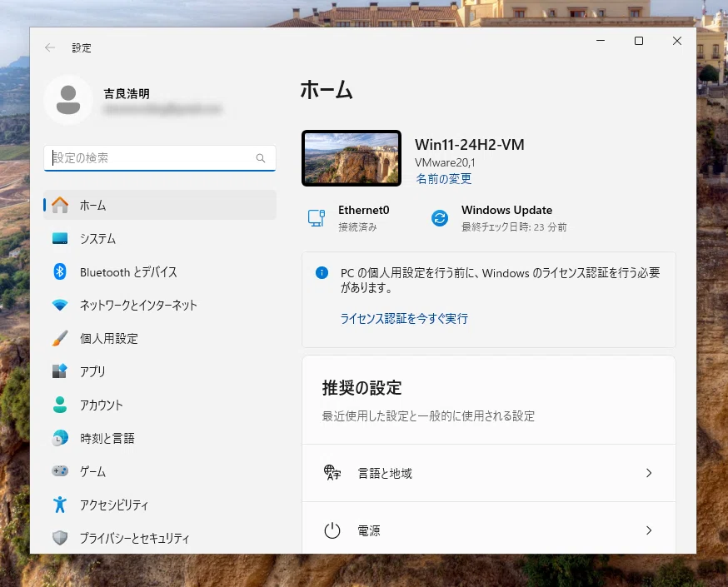Viewport: 728px width, 587px height.
Task: Close the Settings window
Action: tap(677, 41)
